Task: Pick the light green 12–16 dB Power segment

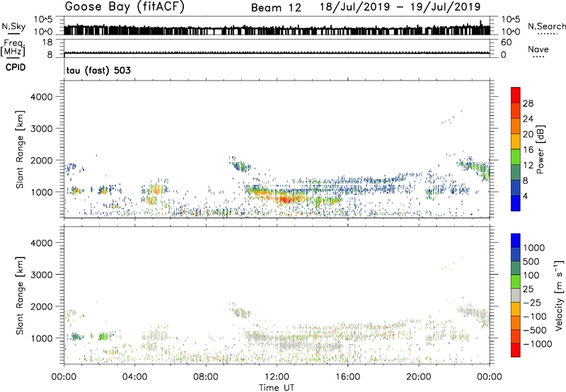Action: coord(516,156)
